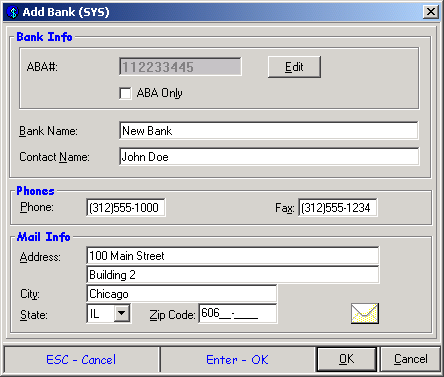Screen dimensions: 444x377
Task: Click the Zip Code label
Action: 172,315
